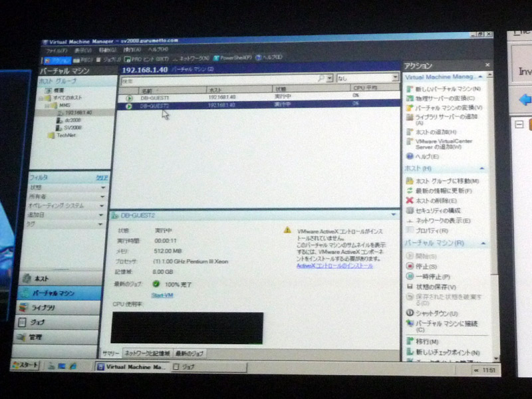Viewport: 532px width, 399px height.
Task: Click the Install ActiveX Control link
Action: point(334,265)
